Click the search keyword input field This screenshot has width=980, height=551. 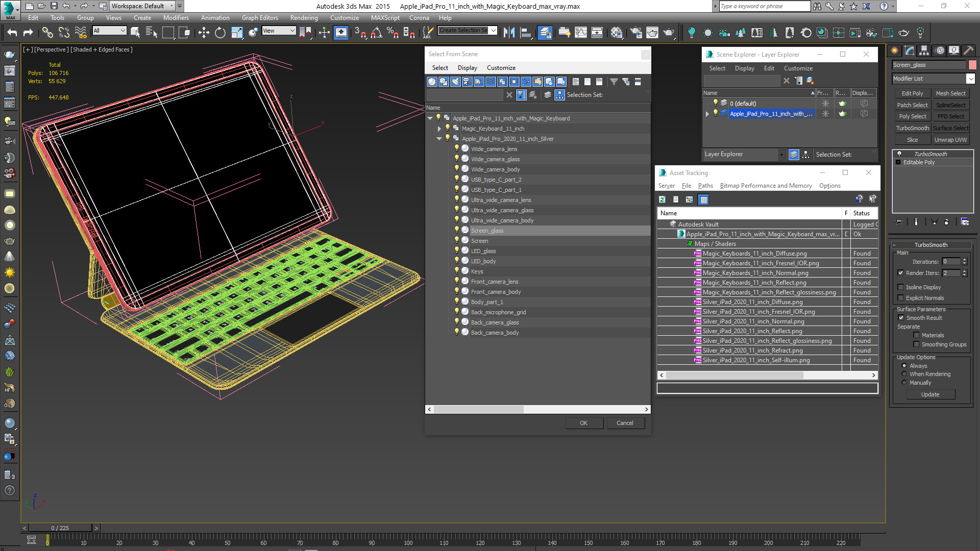click(x=764, y=6)
